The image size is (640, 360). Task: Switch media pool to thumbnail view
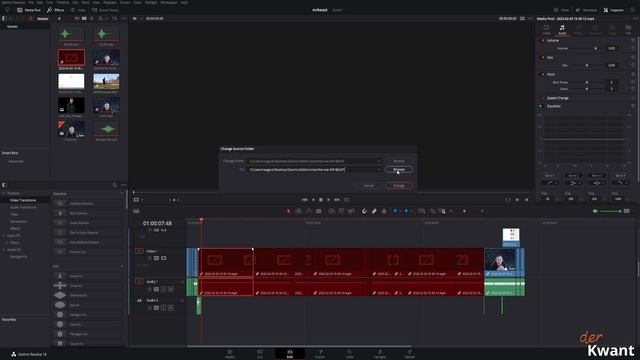tap(84, 18)
